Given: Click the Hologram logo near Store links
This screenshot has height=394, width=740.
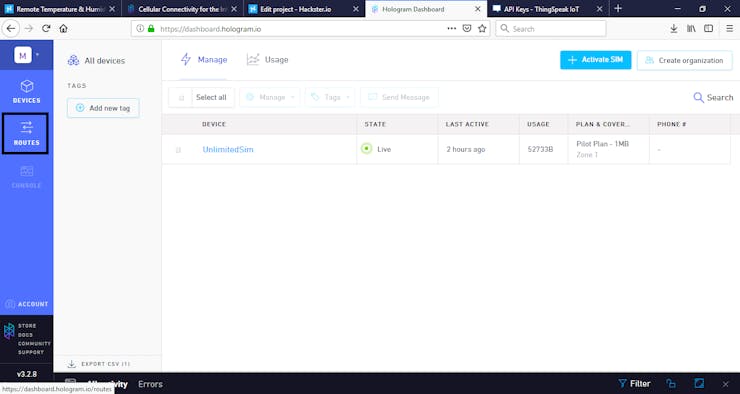Looking at the screenshot, I should pyautogui.click(x=9, y=331).
